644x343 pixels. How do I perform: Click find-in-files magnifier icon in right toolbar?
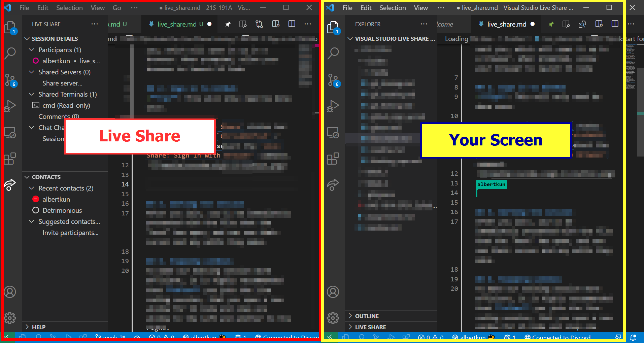[582, 24]
